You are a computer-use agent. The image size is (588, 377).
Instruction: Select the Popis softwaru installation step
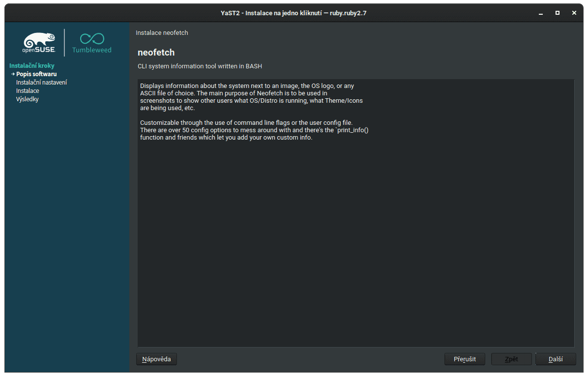[36, 74]
